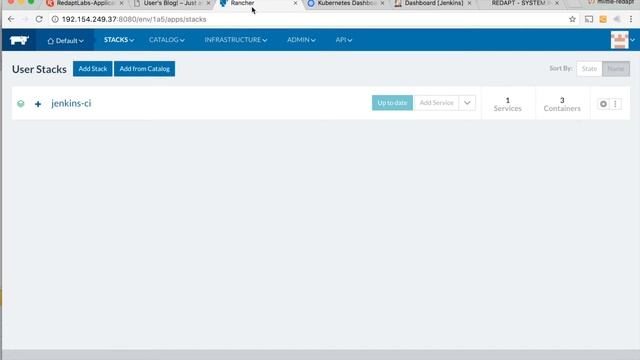Switch to REDAPT - SYSTEM tab
The width and height of the screenshot is (640, 360).
point(518,3)
